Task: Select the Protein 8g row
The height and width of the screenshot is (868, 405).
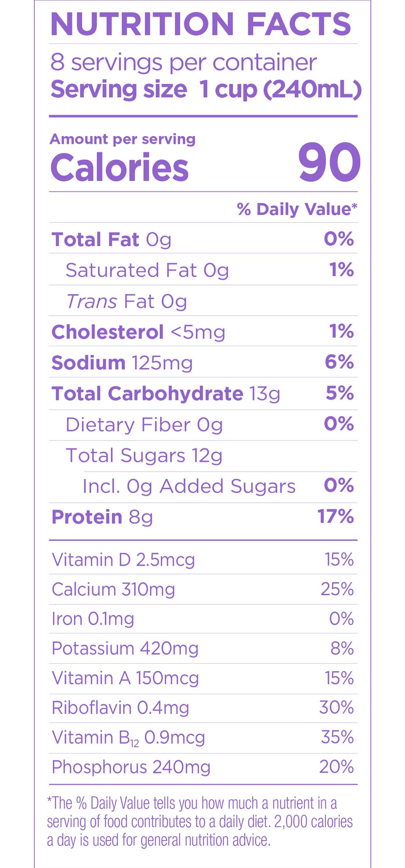Action: point(102,517)
